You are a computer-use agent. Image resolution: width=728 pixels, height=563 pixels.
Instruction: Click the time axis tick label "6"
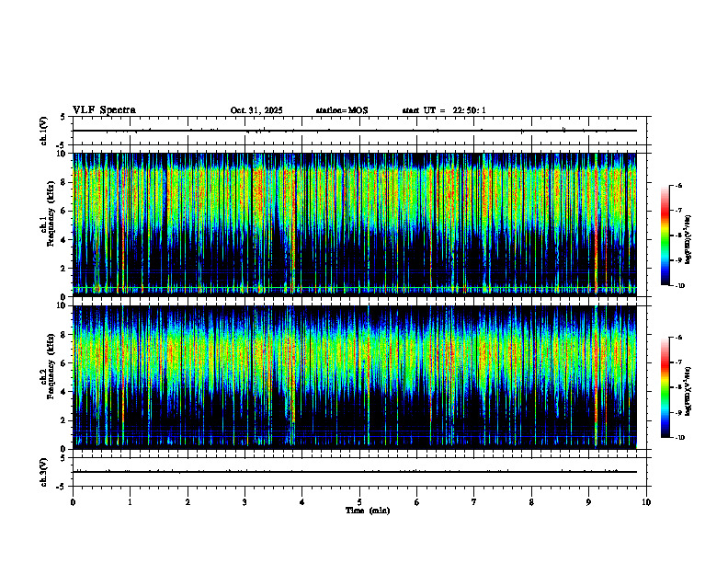417,502
